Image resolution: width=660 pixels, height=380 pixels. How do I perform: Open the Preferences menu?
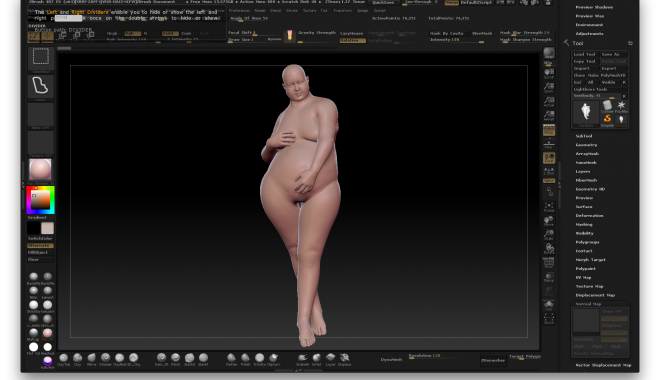(240, 11)
